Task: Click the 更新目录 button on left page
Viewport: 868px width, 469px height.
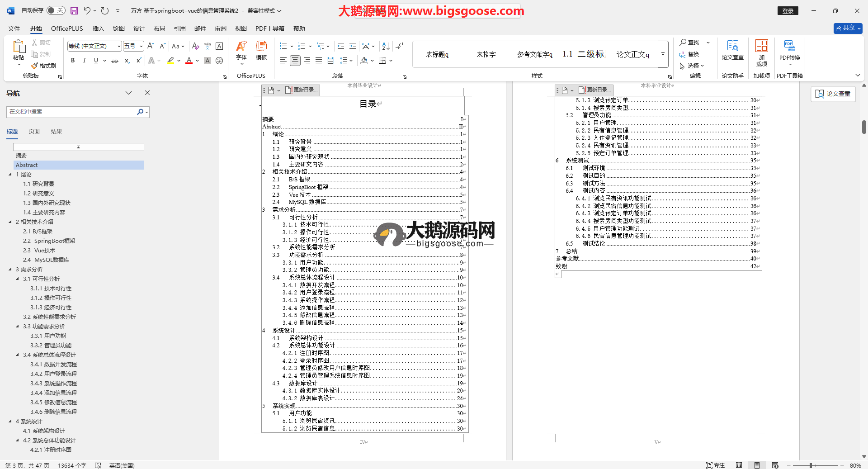Action: click(302, 90)
